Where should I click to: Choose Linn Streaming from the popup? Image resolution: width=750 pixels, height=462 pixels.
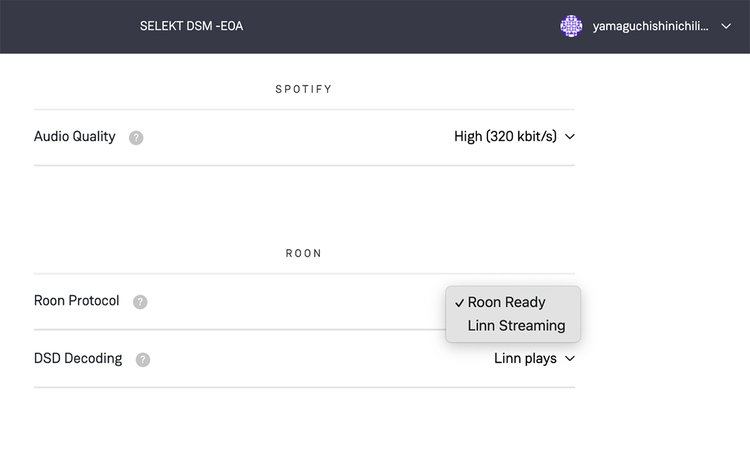[516, 326]
